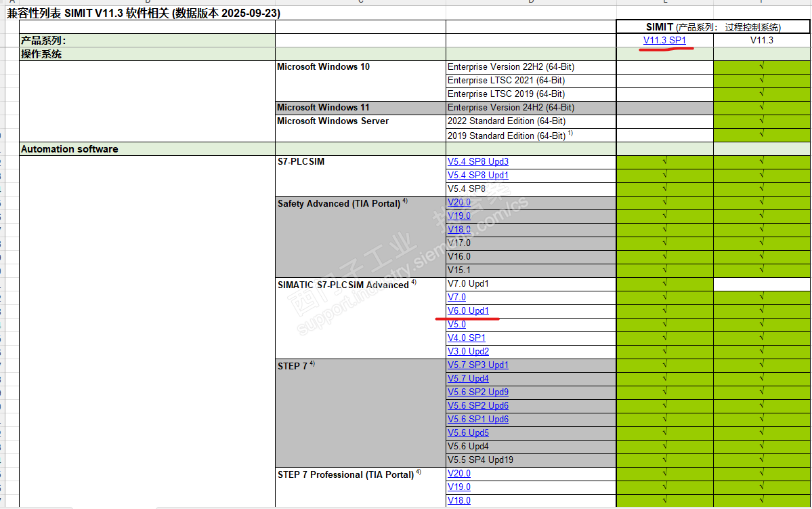Select the '2019 Standard Edition (64-Bit)' cell
Screen dimensions: 812x509
coord(531,135)
